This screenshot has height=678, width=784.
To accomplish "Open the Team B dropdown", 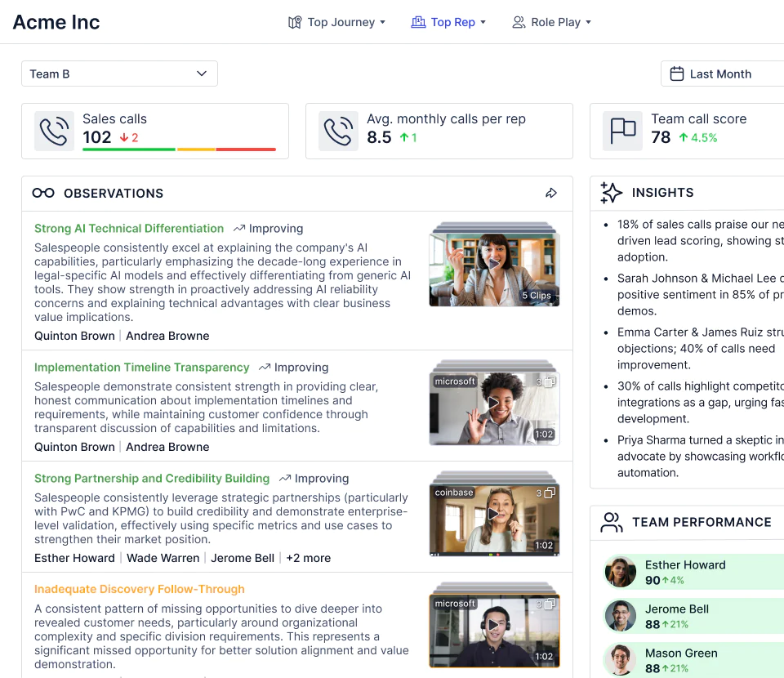I will [x=119, y=74].
